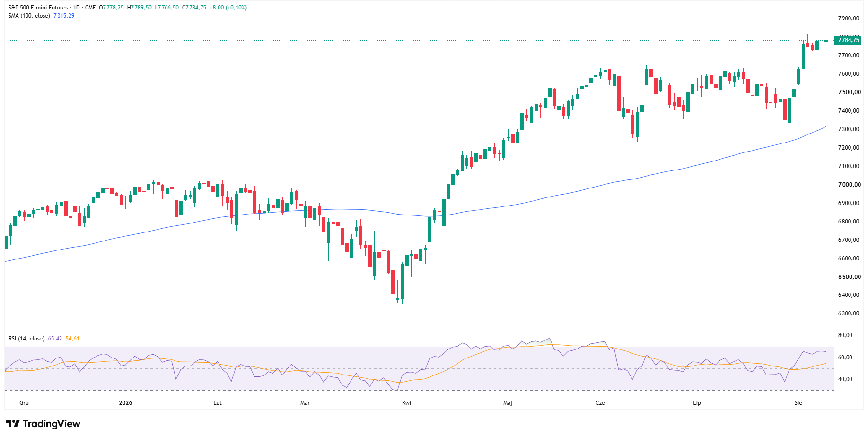Click the 7 300,00 price axis label
The height and width of the screenshot is (438, 868).
[x=849, y=129]
